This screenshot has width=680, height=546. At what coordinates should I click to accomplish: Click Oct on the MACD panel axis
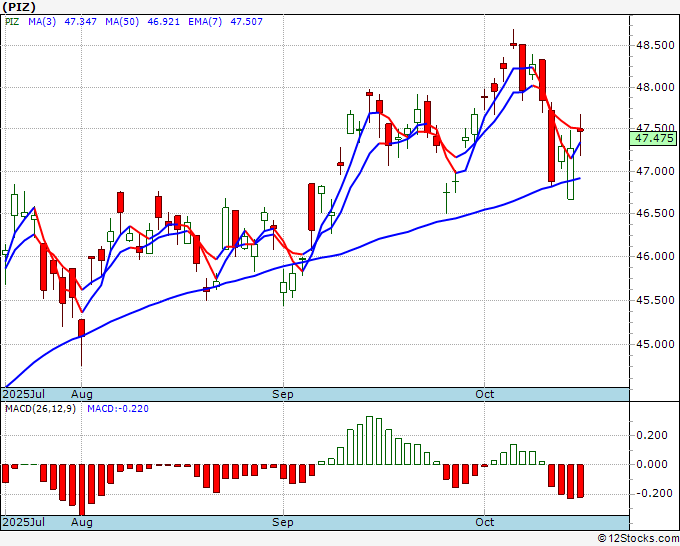click(484, 522)
